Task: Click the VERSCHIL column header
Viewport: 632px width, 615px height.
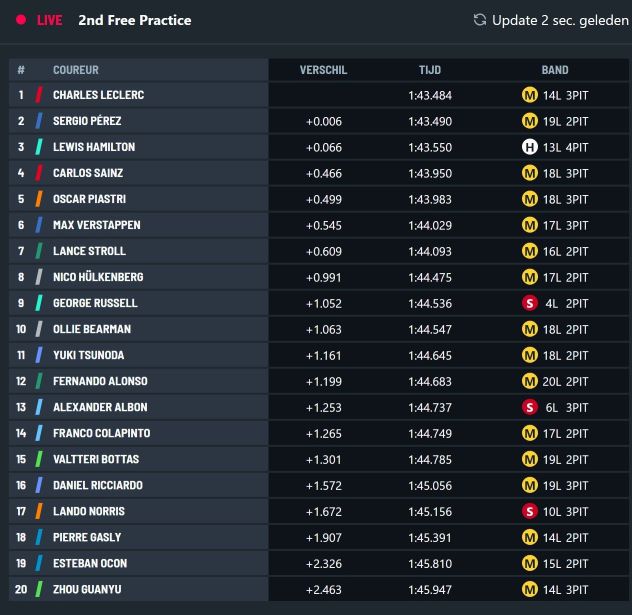Action: pos(323,70)
